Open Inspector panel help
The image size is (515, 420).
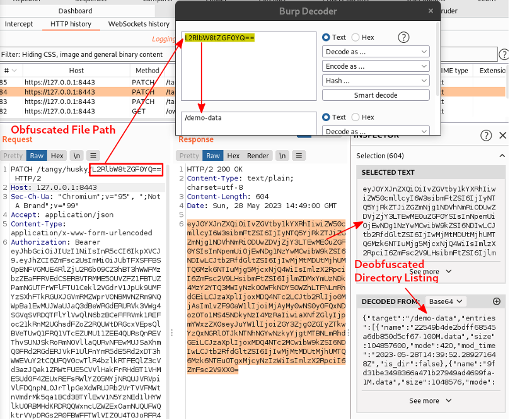click(x=486, y=136)
